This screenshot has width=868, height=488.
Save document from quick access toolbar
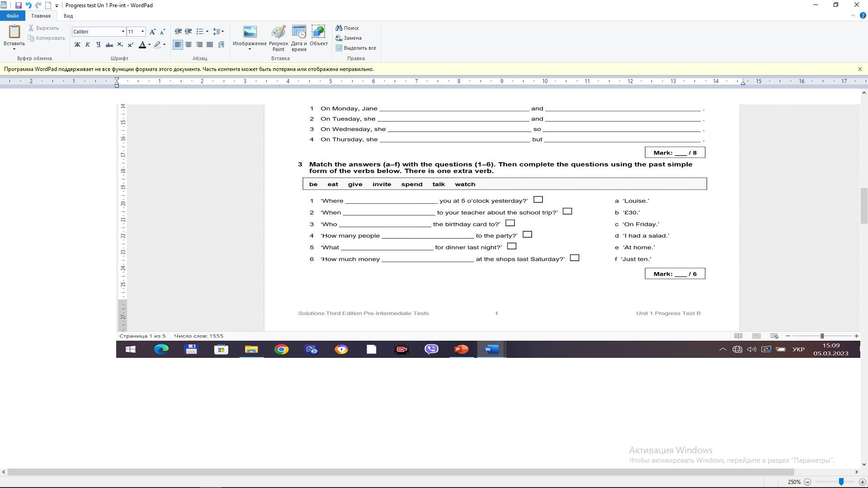point(19,5)
